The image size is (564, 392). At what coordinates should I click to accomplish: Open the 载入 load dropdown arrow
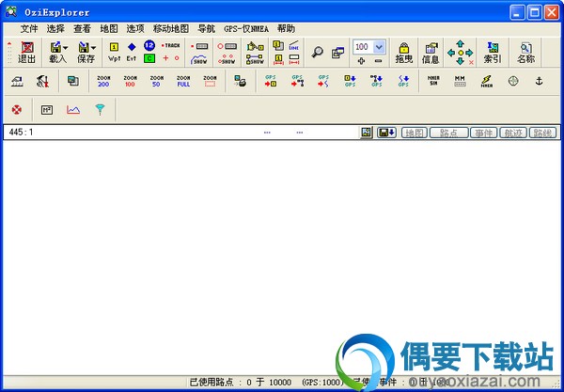click(x=65, y=48)
